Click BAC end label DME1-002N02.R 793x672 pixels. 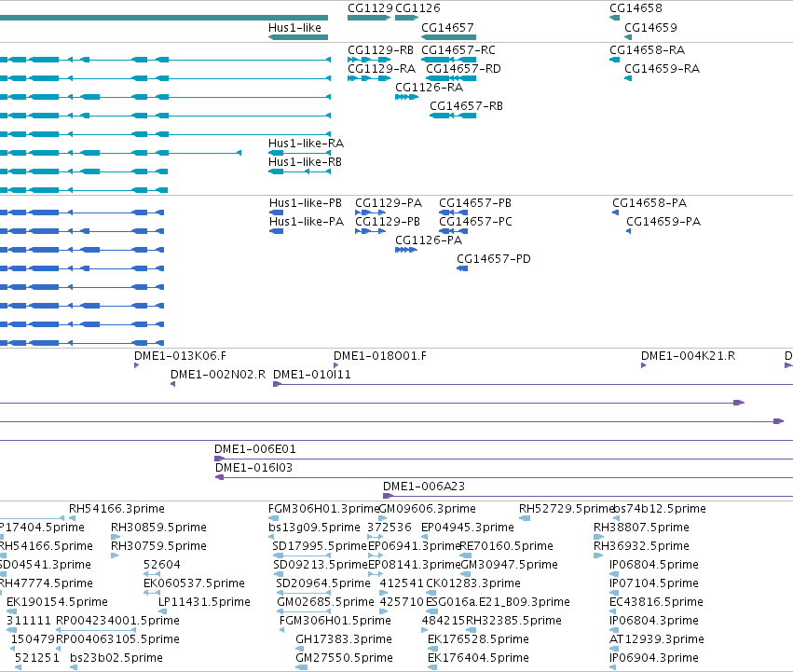(218, 375)
